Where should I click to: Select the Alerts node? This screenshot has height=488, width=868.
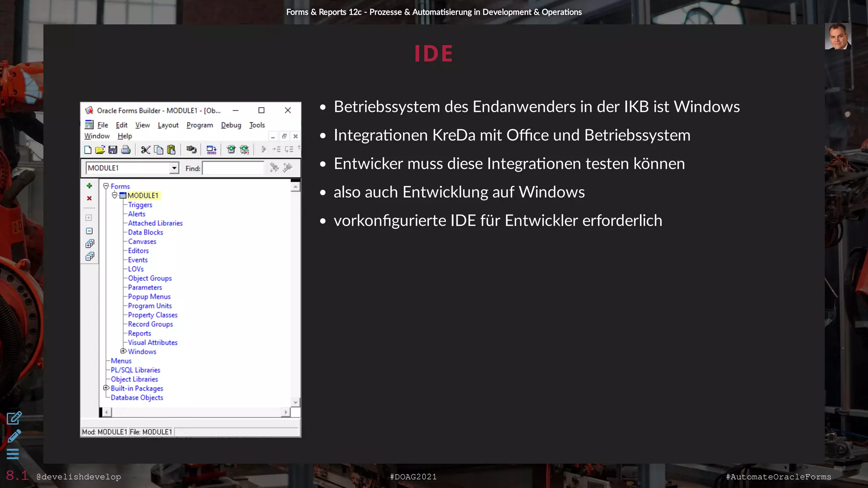(136, 214)
